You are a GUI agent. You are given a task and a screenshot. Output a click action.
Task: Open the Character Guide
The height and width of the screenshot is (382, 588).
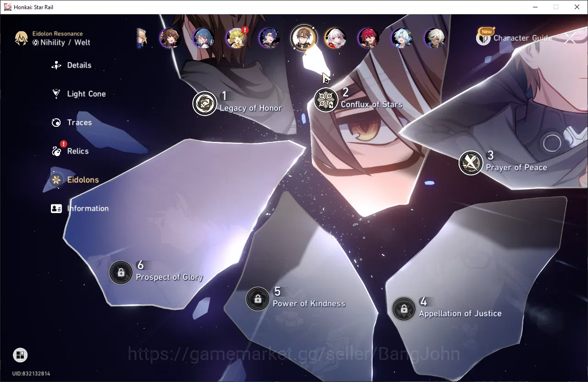pos(514,38)
